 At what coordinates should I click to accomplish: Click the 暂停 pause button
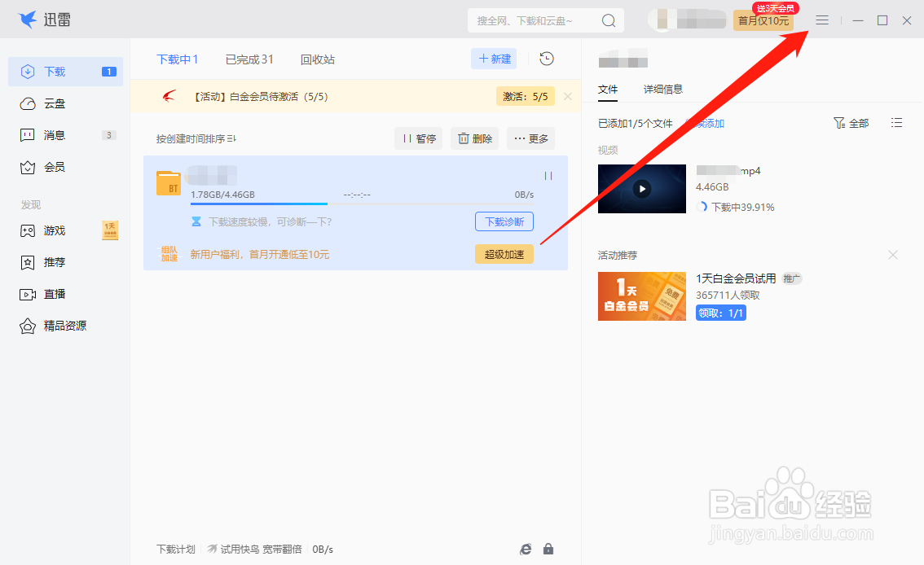pyautogui.click(x=418, y=139)
